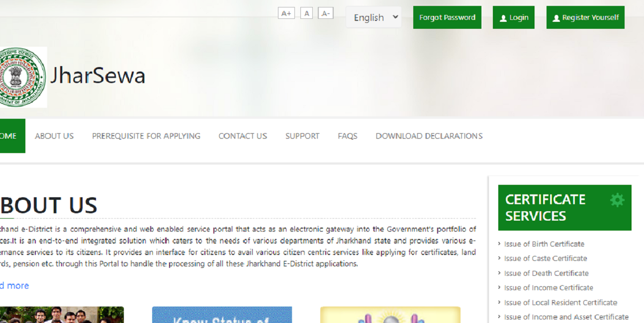Open the English language dropdown
This screenshot has height=323, width=644.
[x=373, y=17]
